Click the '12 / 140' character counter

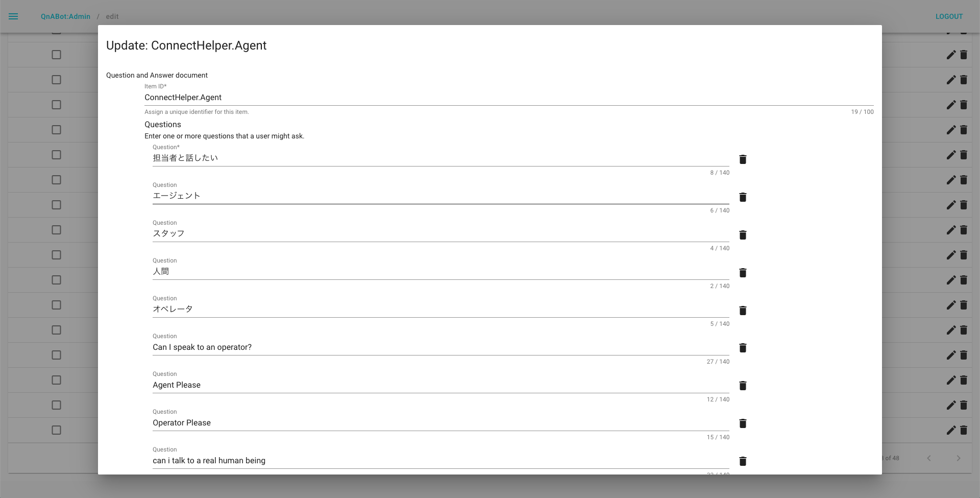point(718,399)
